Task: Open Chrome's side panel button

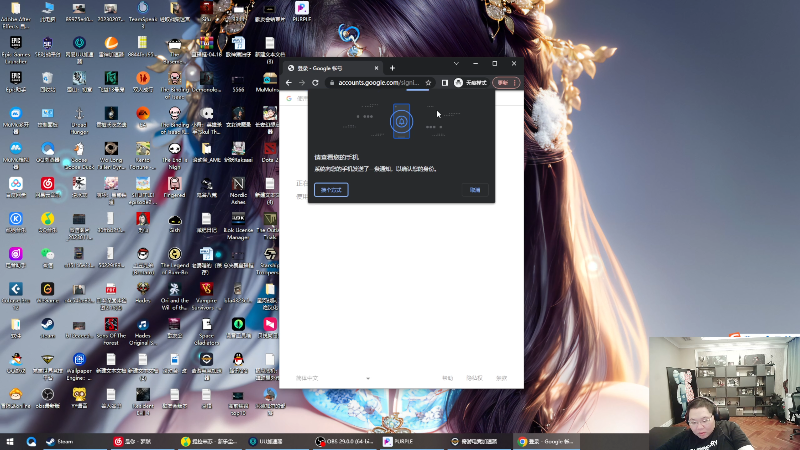Action: tap(444, 83)
